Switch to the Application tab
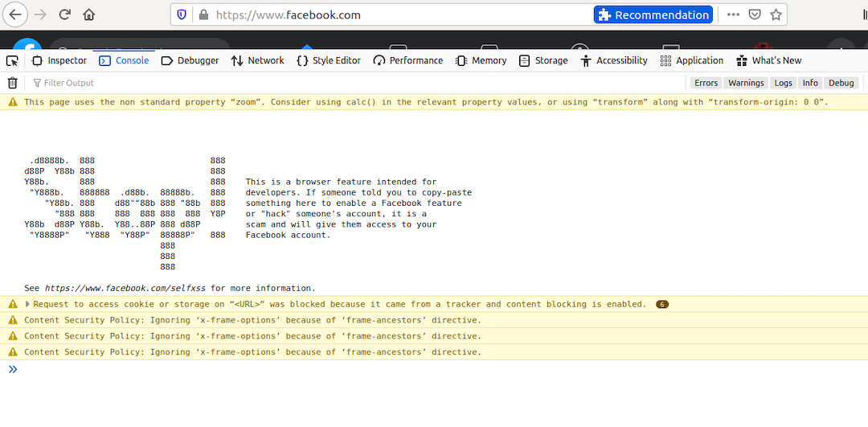 [x=692, y=61]
